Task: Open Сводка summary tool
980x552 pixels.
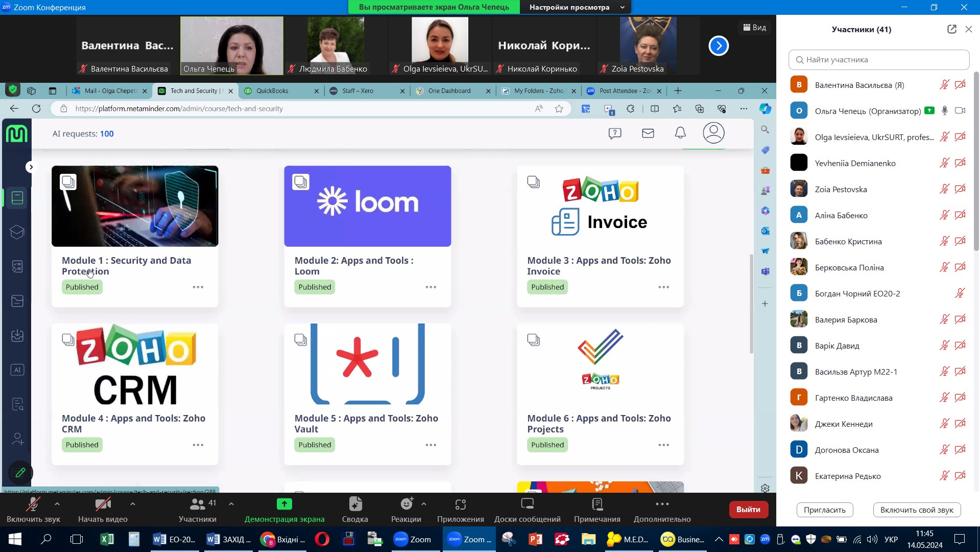Action: tap(355, 510)
